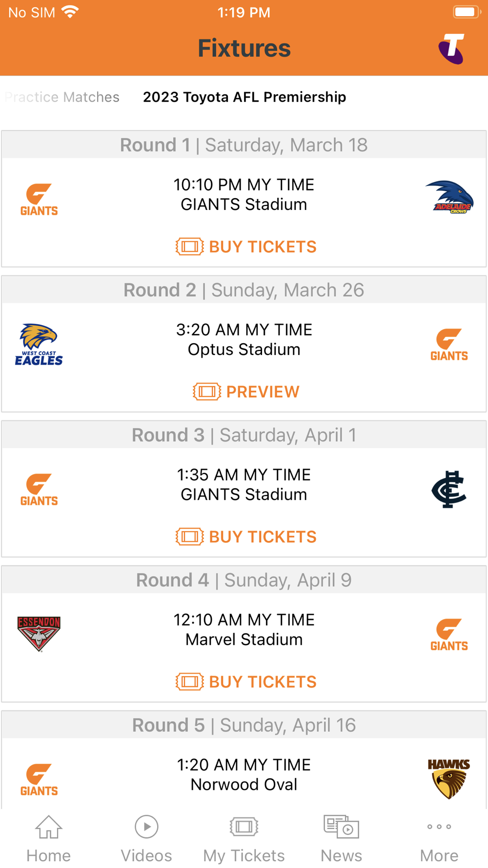Tap the GIANTS logo in Round 2
Screen dimensions: 488x868
[x=449, y=344]
